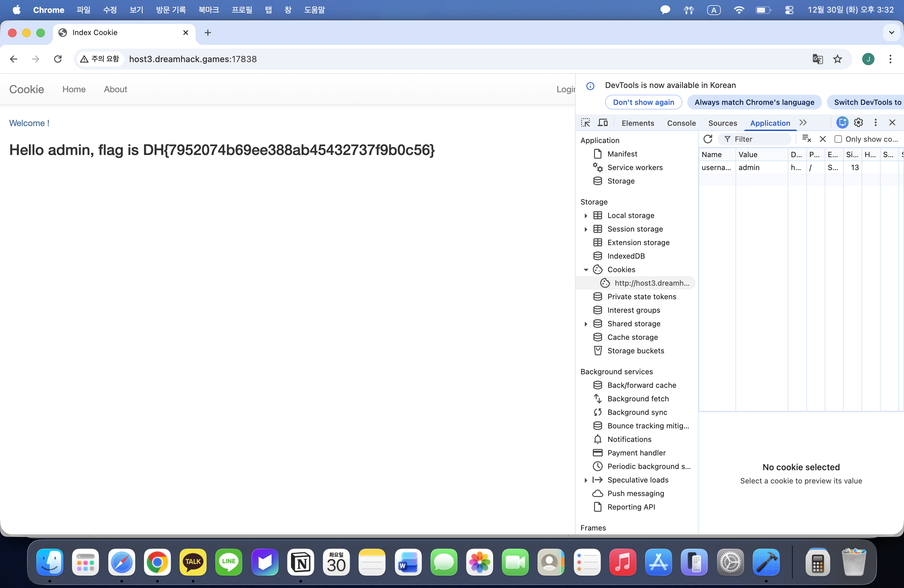This screenshot has height=588, width=904.
Task: Delete selected cookie with X icon
Action: click(823, 139)
